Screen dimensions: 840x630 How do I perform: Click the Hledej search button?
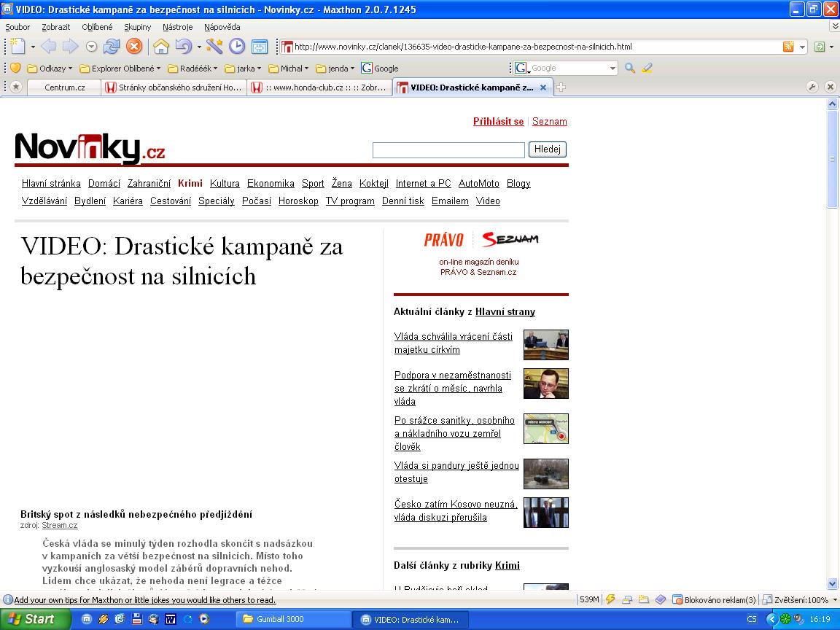click(547, 149)
